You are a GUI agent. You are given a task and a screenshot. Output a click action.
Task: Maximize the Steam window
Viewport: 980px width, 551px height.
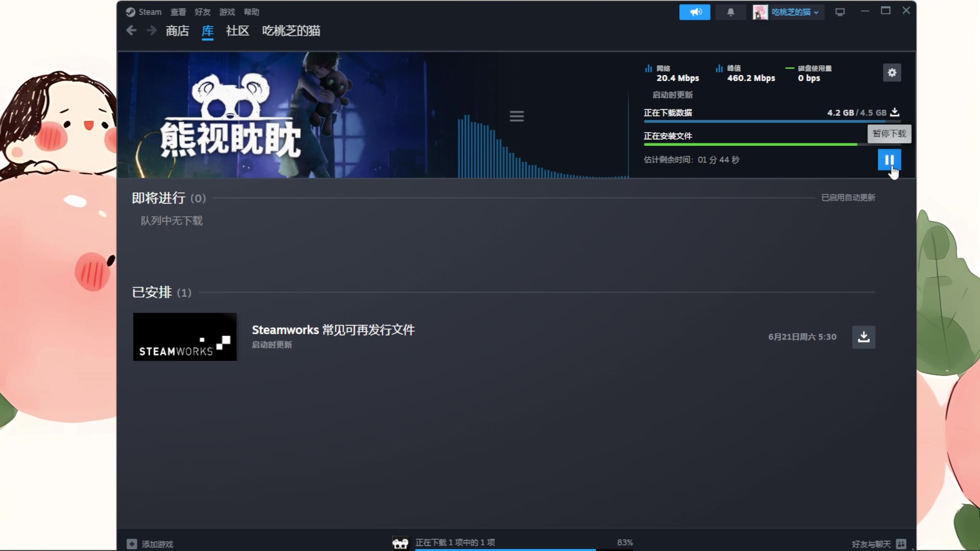pos(886,11)
